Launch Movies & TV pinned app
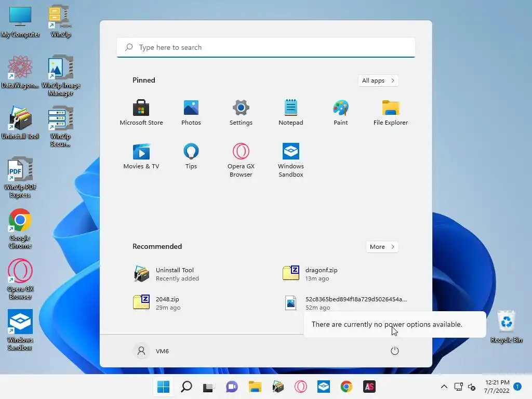 pos(141,156)
